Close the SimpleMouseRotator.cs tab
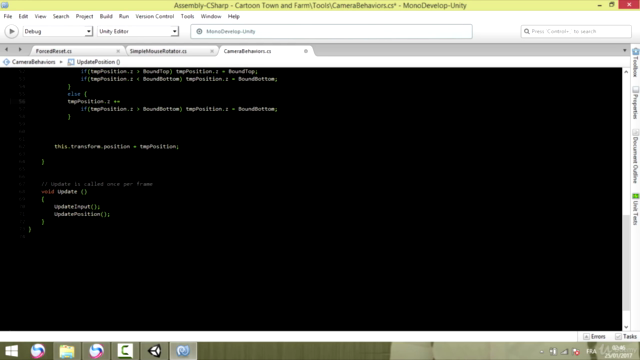640x360 pixels. point(212,51)
